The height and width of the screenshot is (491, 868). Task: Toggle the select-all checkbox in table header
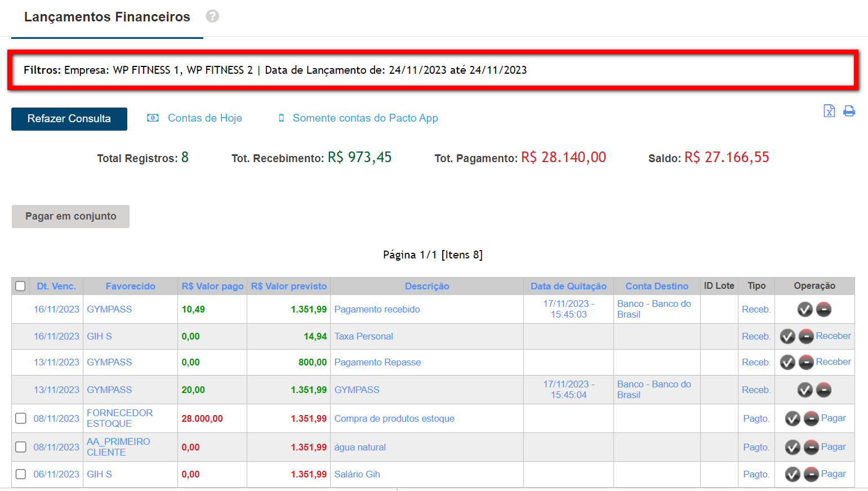coord(20,286)
